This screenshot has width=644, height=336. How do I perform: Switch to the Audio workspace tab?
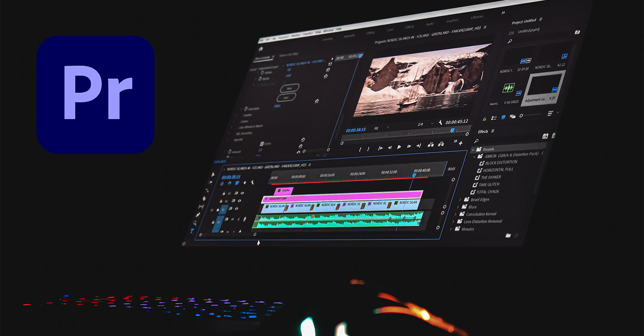tap(429, 24)
